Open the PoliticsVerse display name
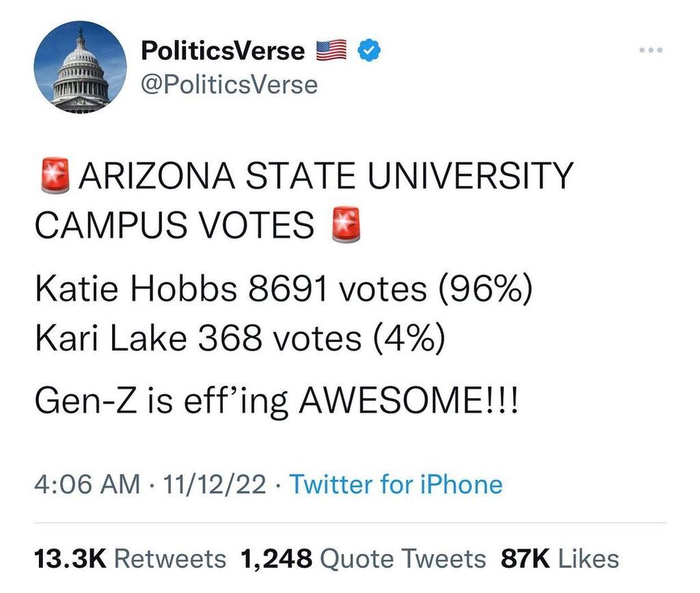Screen dimensions: 700x593 pyautogui.click(x=222, y=50)
